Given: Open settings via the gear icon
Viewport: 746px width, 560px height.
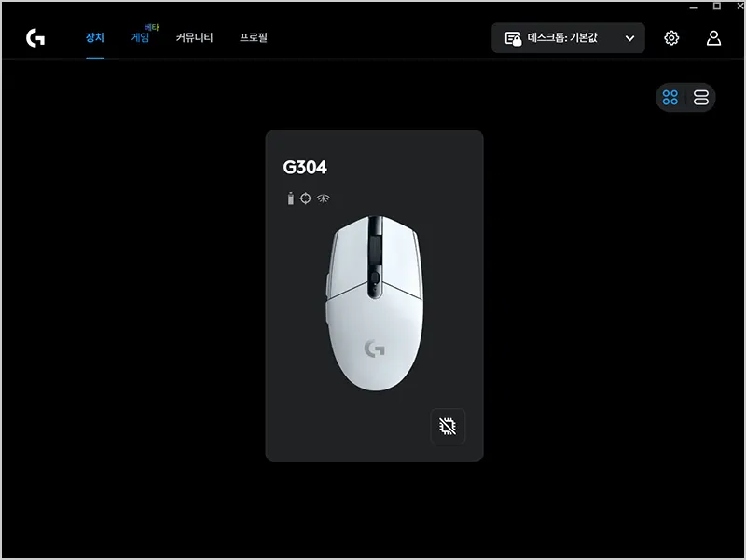Looking at the screenshot, I should [671, 38].
